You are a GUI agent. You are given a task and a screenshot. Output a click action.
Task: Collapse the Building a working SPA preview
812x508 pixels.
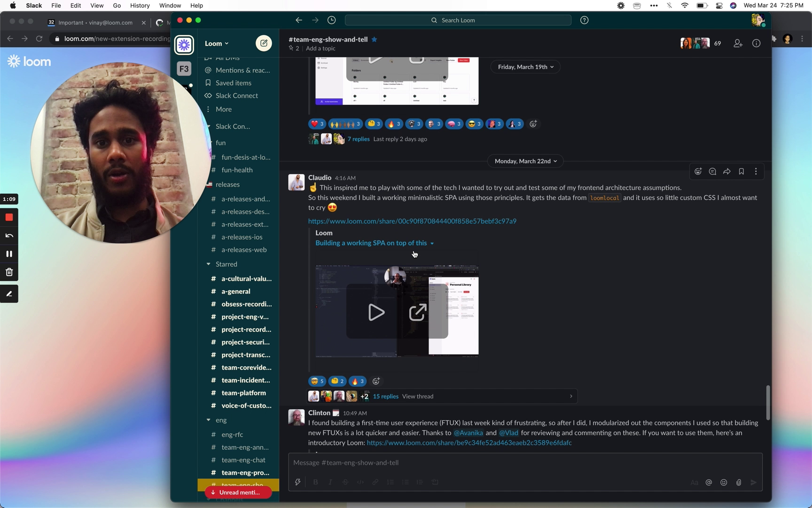tap(432, 244)
